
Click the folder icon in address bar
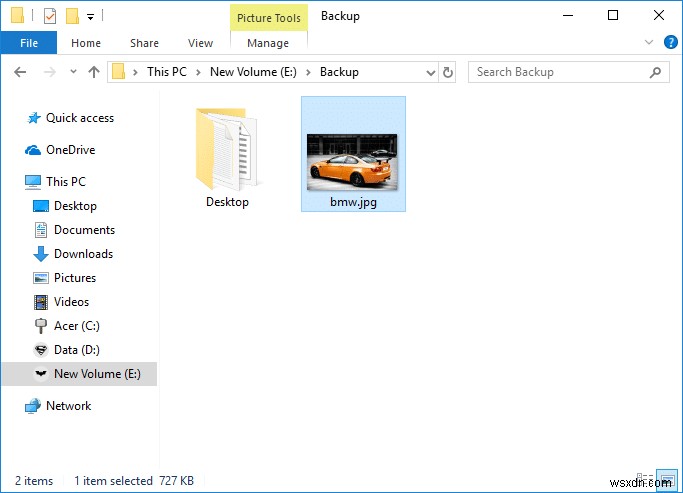(x=118, y=71)
